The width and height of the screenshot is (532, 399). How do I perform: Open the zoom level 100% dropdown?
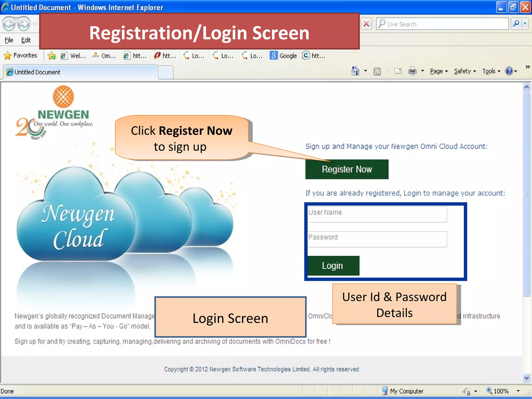click(x=518, y=391)
